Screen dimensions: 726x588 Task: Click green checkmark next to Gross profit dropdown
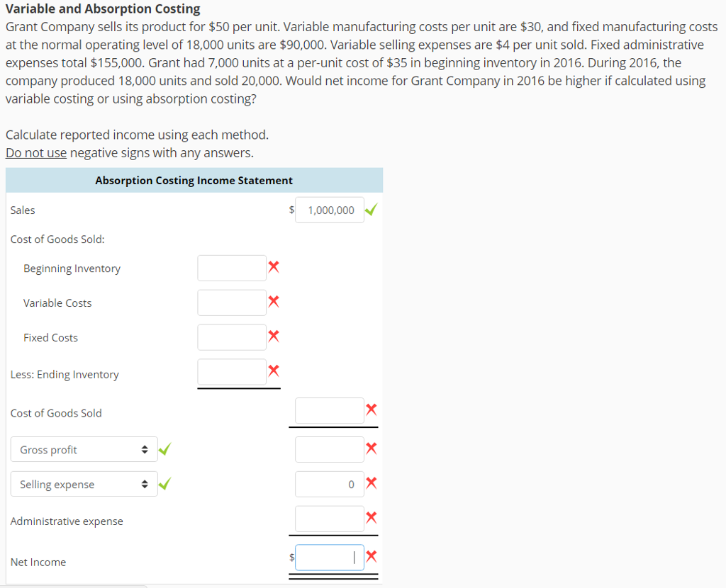point(164,448)
